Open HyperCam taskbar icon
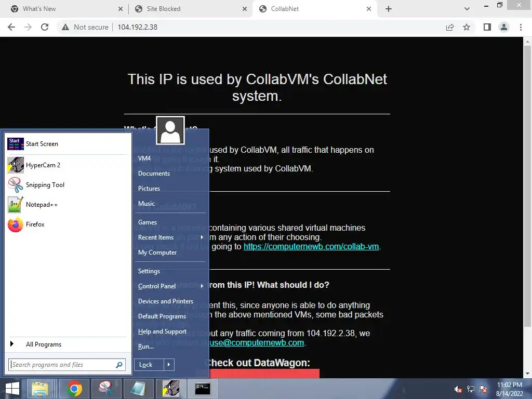Screen dimensions: 532x399 click(170, 389)
